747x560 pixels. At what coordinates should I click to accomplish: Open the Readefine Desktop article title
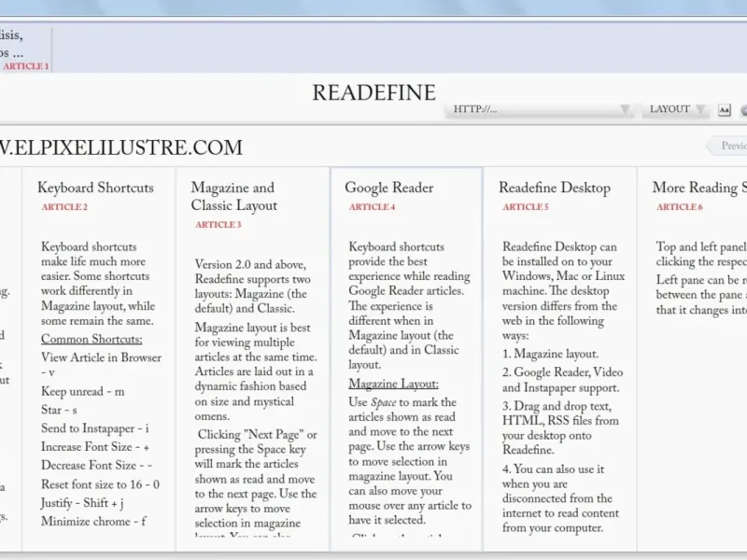point(554,188)
